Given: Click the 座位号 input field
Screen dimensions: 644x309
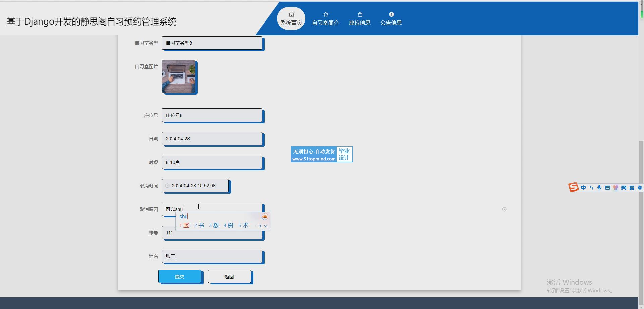Looking at the screenshot, I should (212, 115).
